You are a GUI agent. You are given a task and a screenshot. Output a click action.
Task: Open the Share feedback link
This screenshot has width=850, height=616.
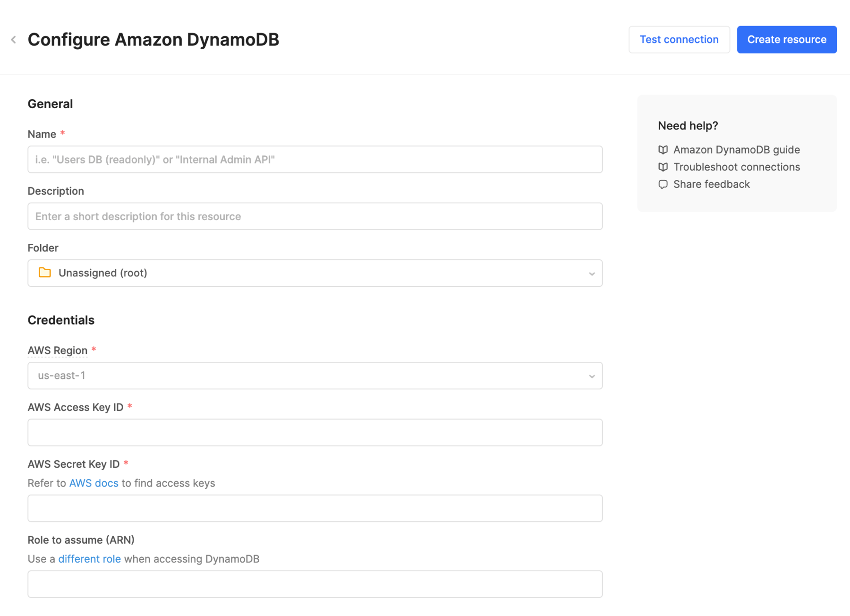click(x=711, y=184)
